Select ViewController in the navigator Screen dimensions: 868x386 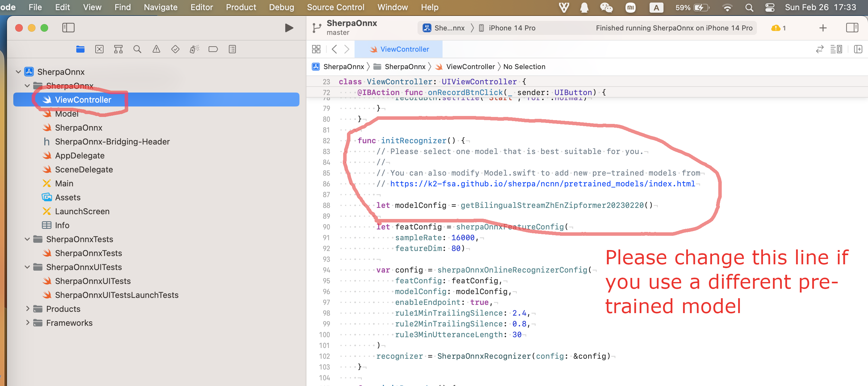(156, 100)
